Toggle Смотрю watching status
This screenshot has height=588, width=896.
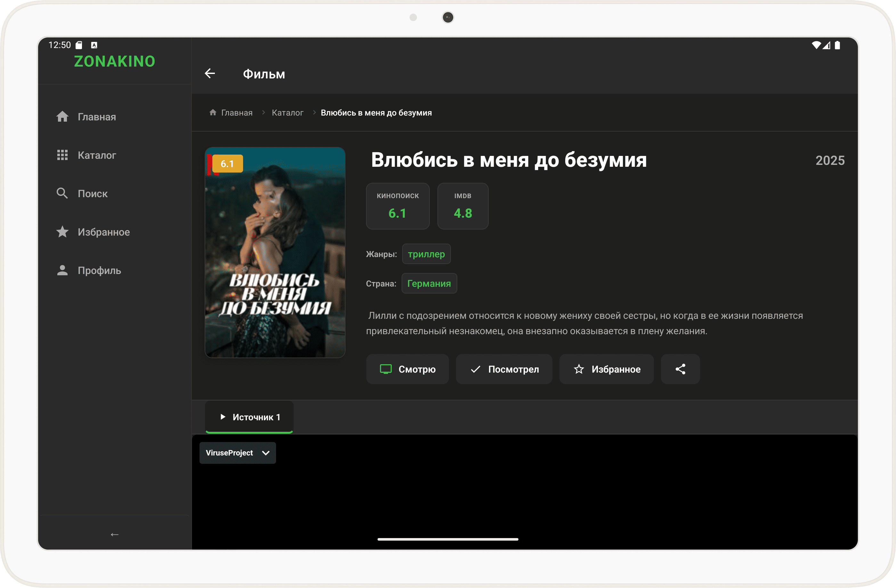[407, 369]
